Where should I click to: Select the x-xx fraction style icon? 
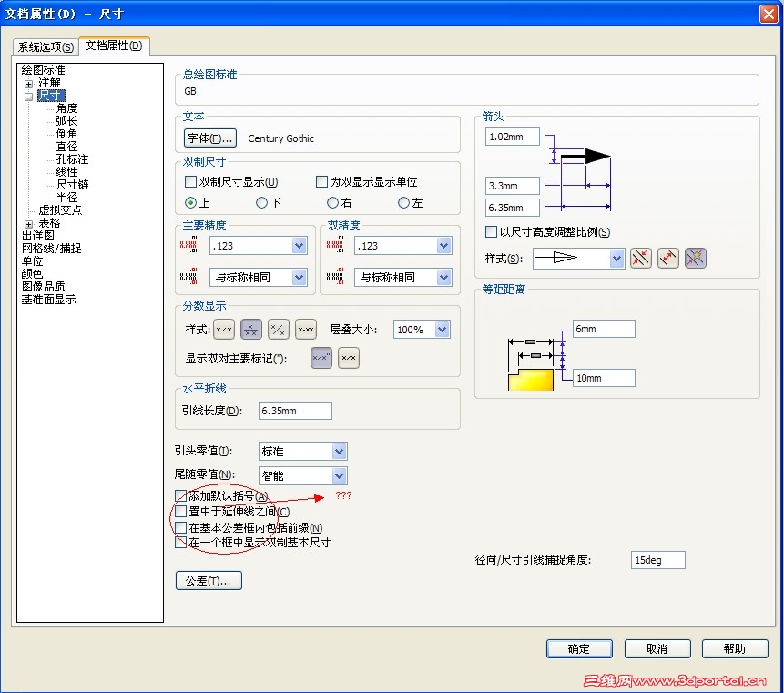(306, 330)
